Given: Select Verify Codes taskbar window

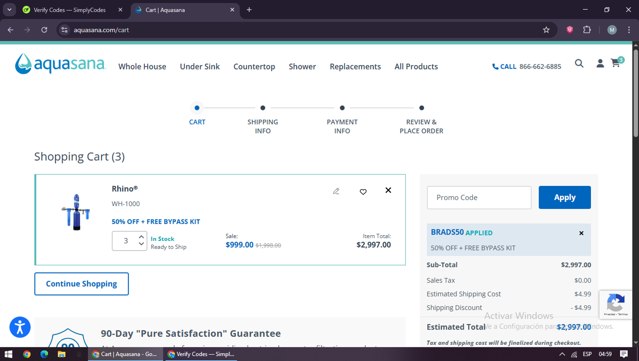Looking at the screenshot, I should pos(201,354).
